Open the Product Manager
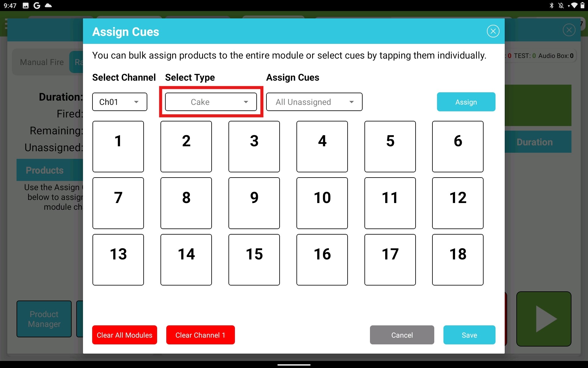The width and height of the screenshot is (588, 368). [44, 319]
